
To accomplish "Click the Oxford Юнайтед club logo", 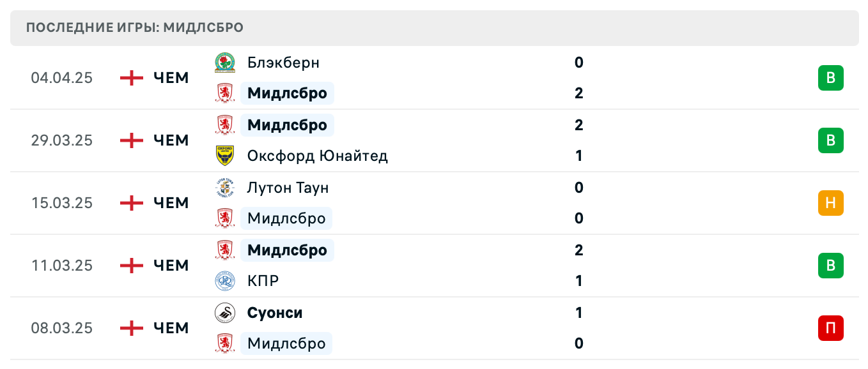I will 223,156.
